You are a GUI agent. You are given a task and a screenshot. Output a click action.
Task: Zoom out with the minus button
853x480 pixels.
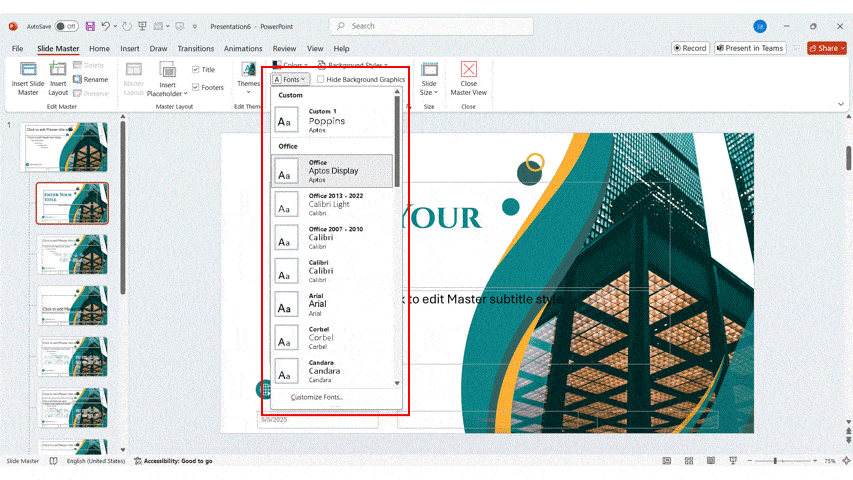coord(750,461)
